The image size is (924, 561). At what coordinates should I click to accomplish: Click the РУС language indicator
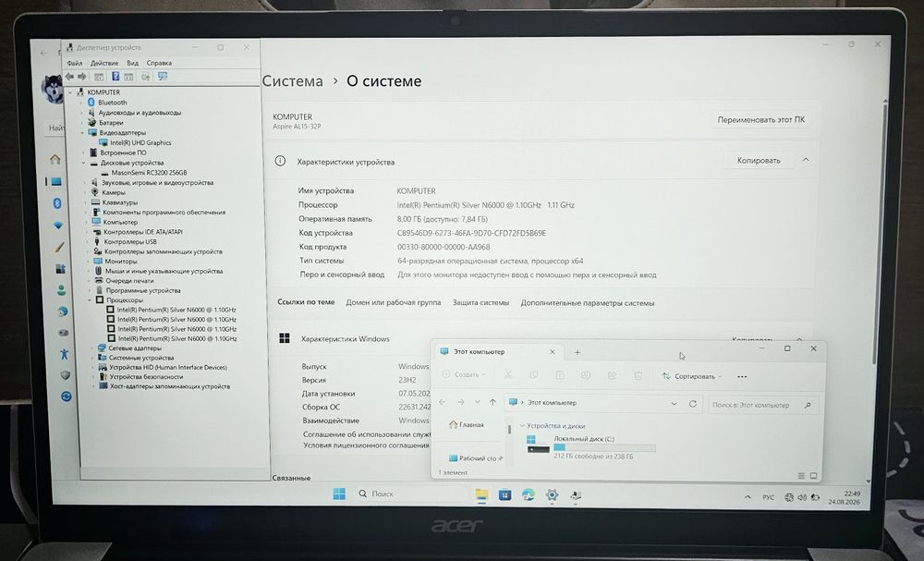tap(769, 497)
